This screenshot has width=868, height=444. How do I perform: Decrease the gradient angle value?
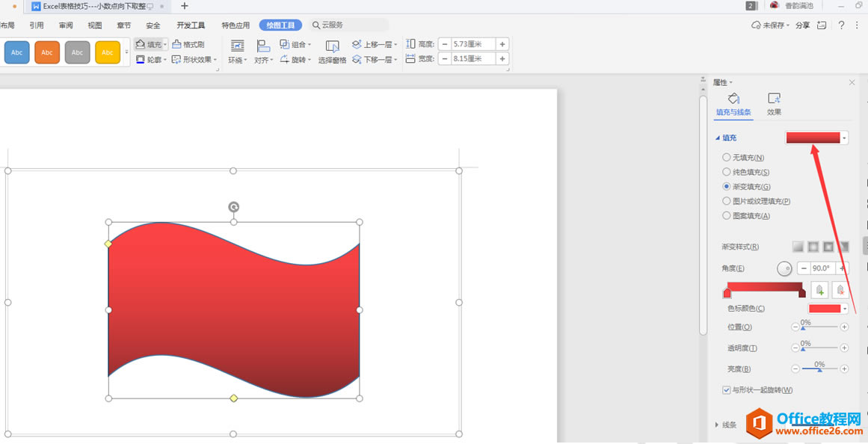coord(804,268)
